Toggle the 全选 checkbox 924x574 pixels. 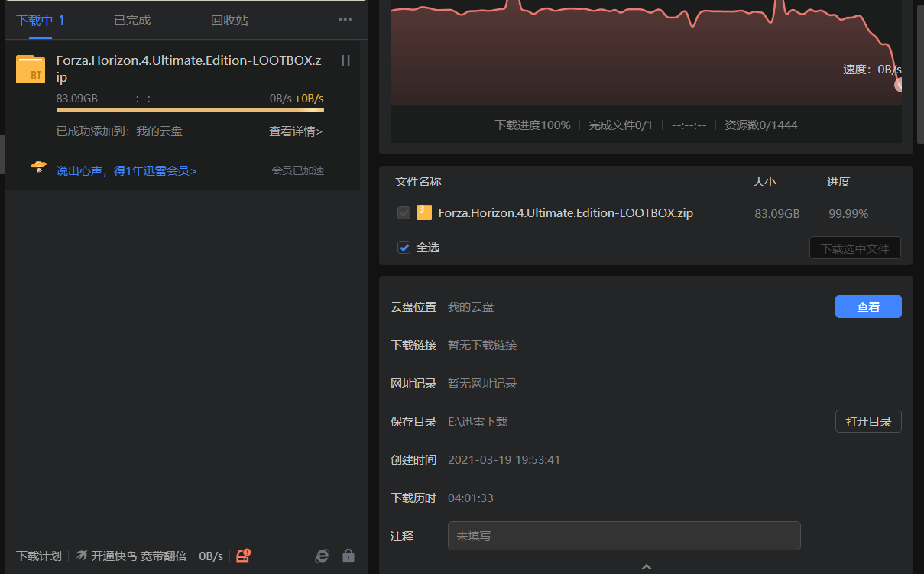click(x=404, y=248)
